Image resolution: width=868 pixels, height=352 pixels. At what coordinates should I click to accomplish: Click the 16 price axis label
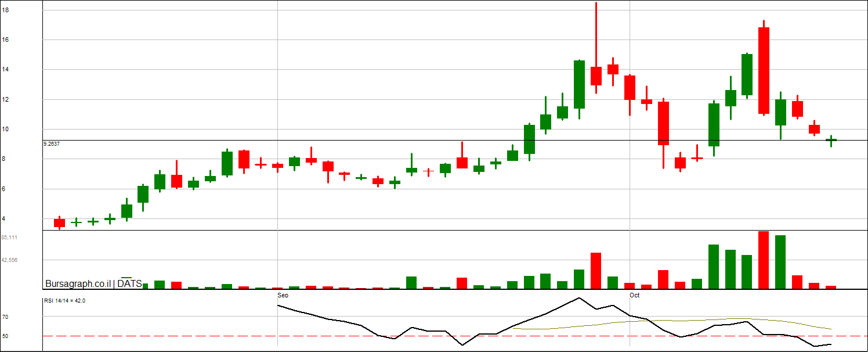[x=5, y=39]
